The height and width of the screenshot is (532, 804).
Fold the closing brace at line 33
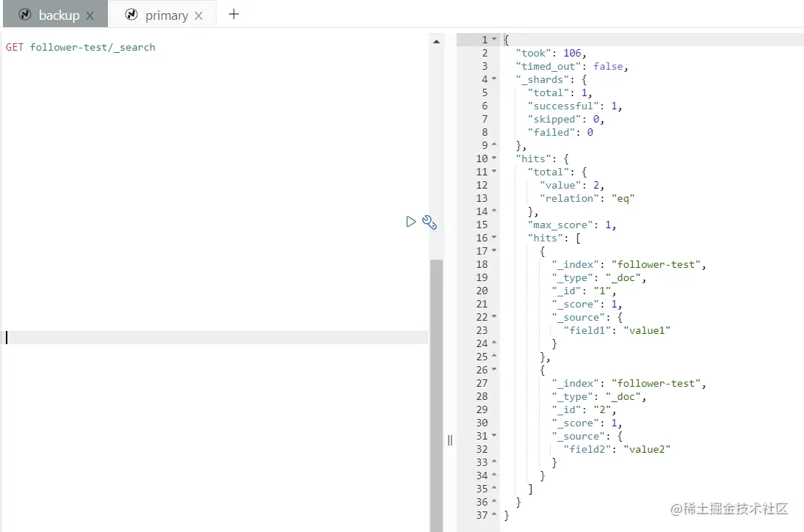click(x=494, y=462)
